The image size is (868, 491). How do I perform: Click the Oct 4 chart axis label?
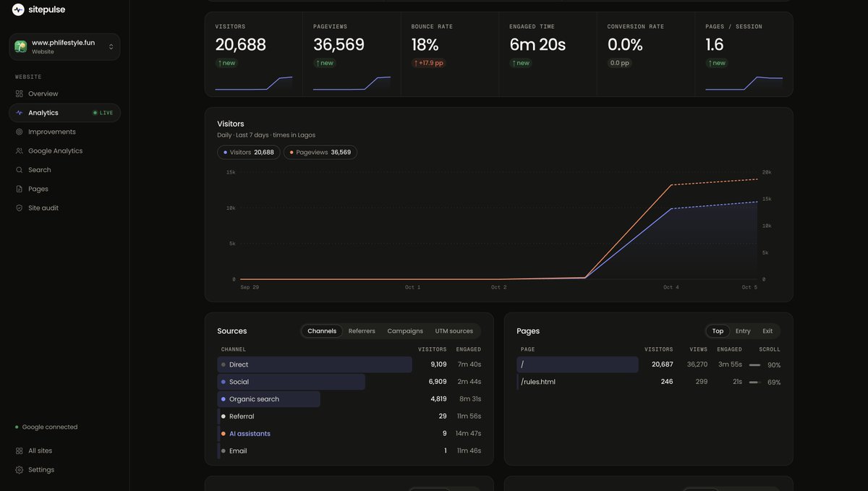pyautogui.click(x=671, y=288)
